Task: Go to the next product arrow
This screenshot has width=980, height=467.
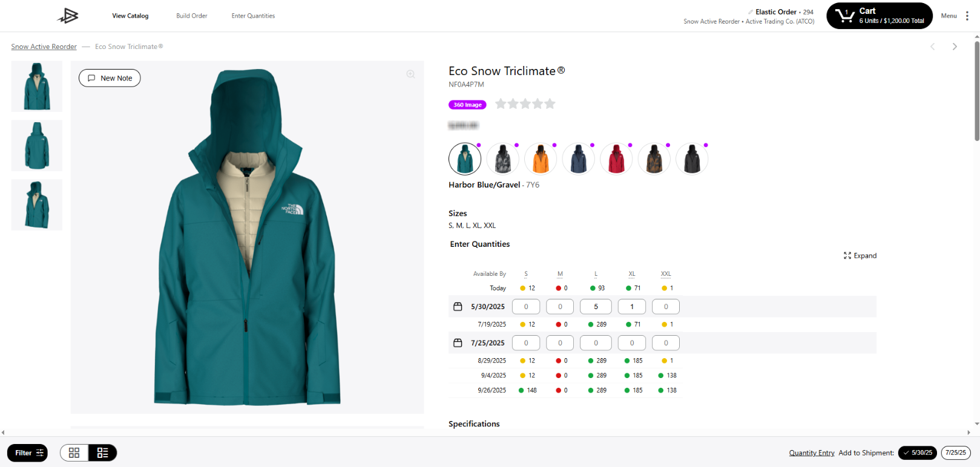Action: [955, 47]
